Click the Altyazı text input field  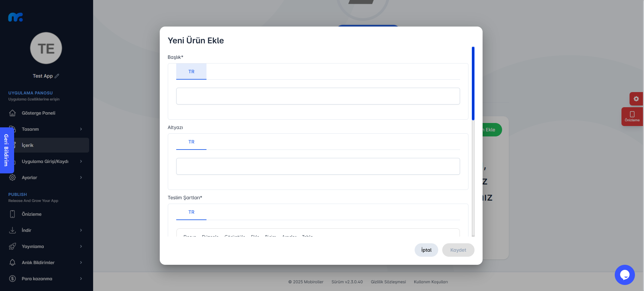tap(318, 166)
